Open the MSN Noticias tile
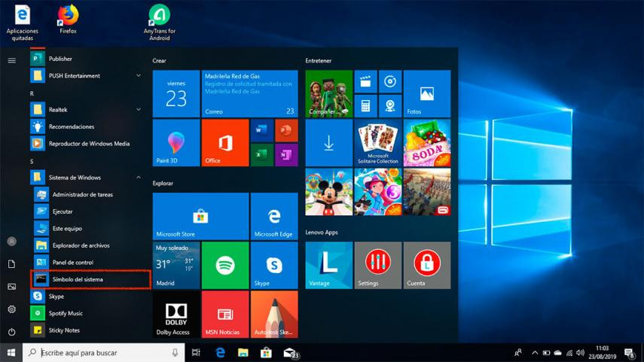Viewport: 644px width, 362px height. point(225,315)
